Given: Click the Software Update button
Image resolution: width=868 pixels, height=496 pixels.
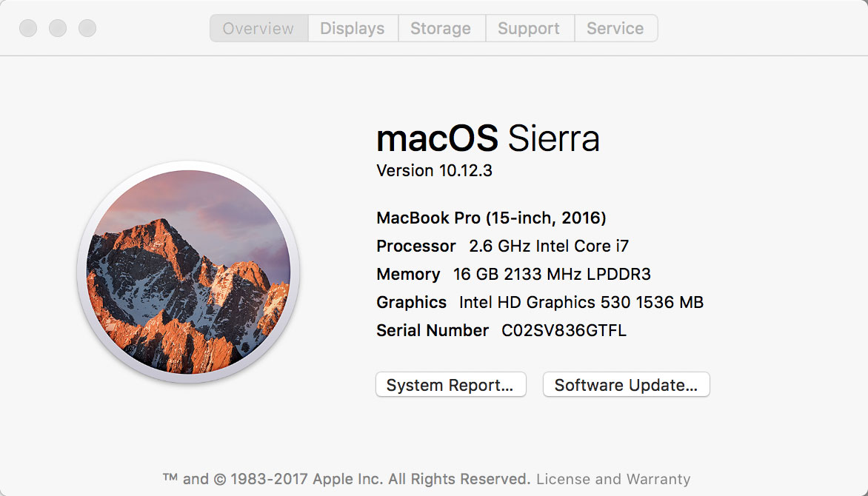Looking at the screenshot, I should click(626, 385).
